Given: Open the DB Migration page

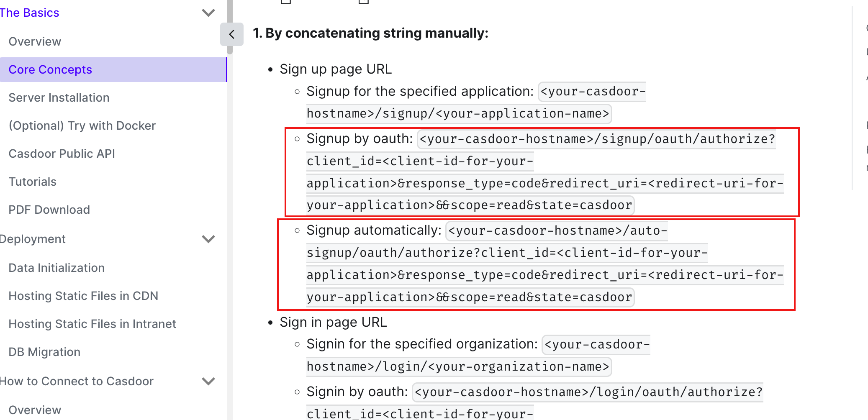Looking at the screenshot, I should [x=44, y=352].
